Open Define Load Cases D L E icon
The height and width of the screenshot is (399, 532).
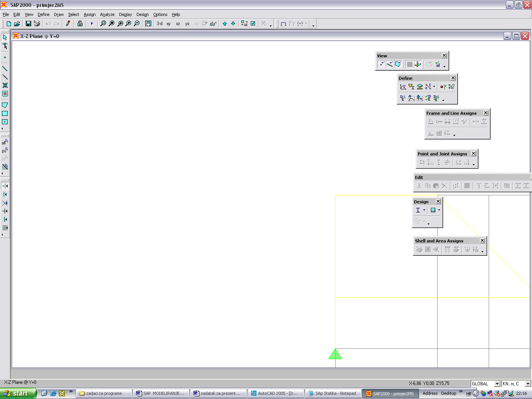(x=403, y=98)
